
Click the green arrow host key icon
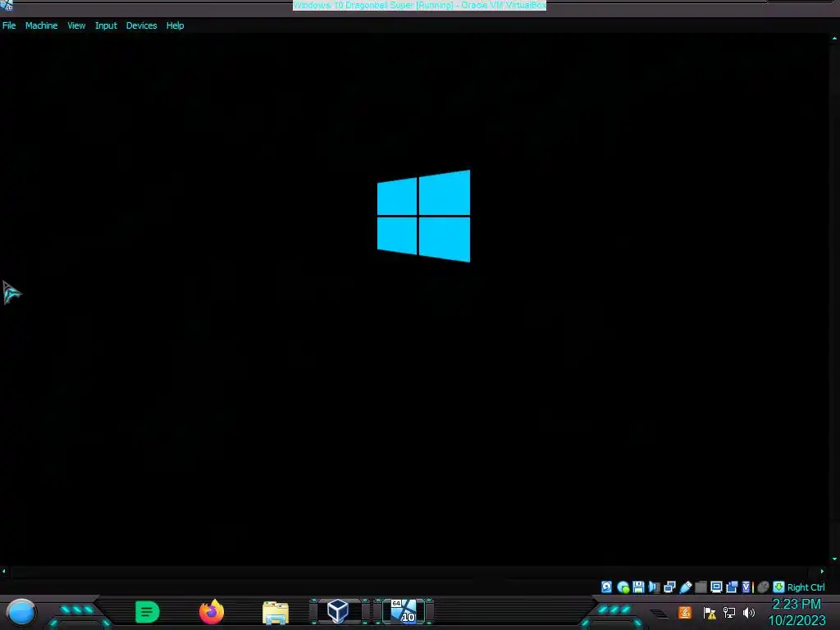(779, 587)
